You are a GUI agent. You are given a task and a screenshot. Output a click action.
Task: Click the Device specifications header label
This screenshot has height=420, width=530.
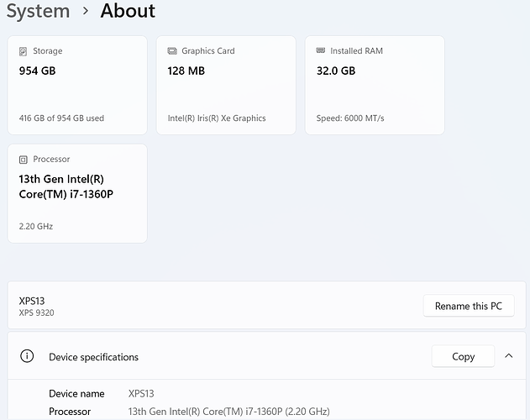[x=93, y=357]
